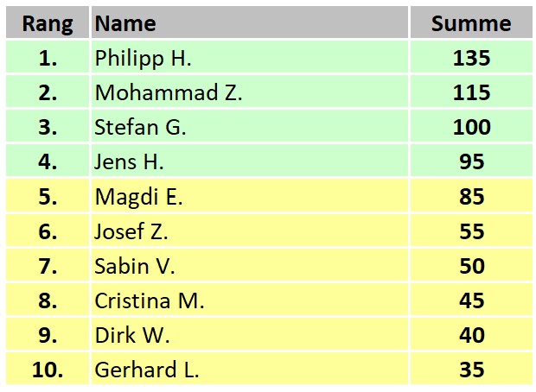Viewport: 536px width, 392px height.
Task: Click the name Mohammad Z.
Action: click(x=169, y=92)
